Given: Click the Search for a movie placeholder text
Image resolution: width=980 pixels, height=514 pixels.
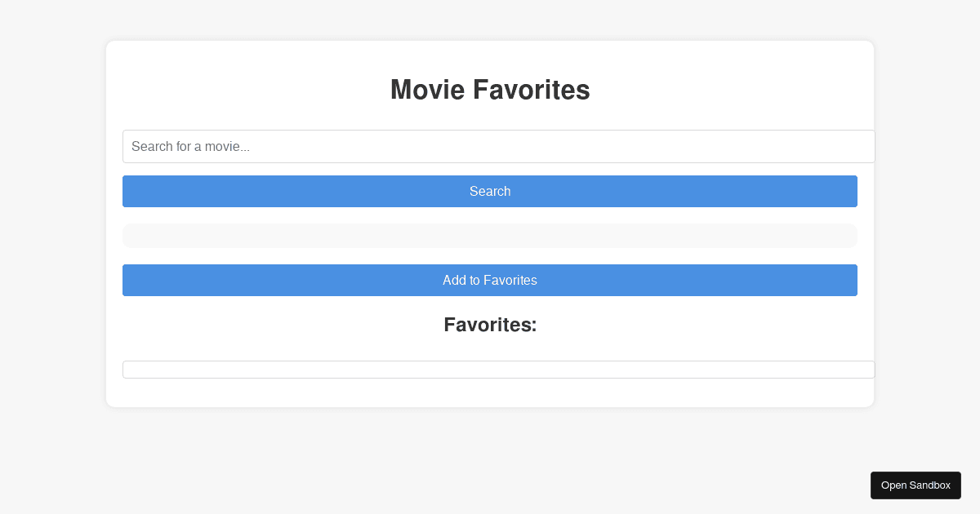Looking at the screenshot, I should coord(192,146).
